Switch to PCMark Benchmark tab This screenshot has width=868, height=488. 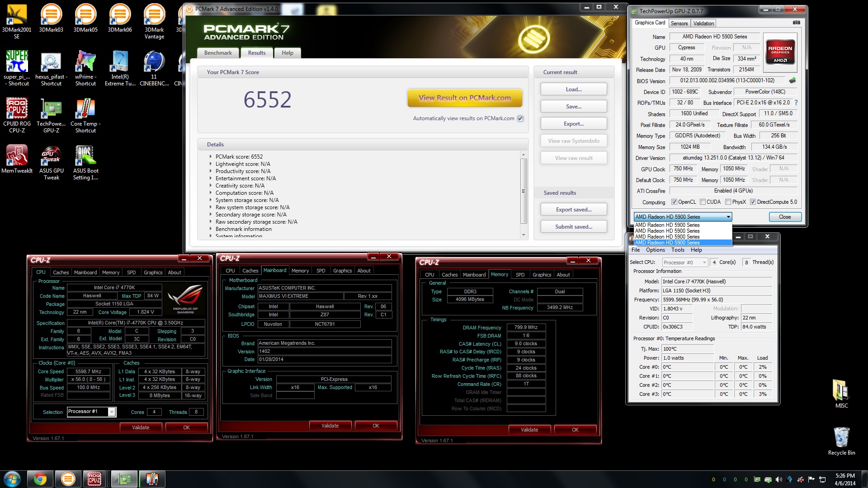click(218, 53)
